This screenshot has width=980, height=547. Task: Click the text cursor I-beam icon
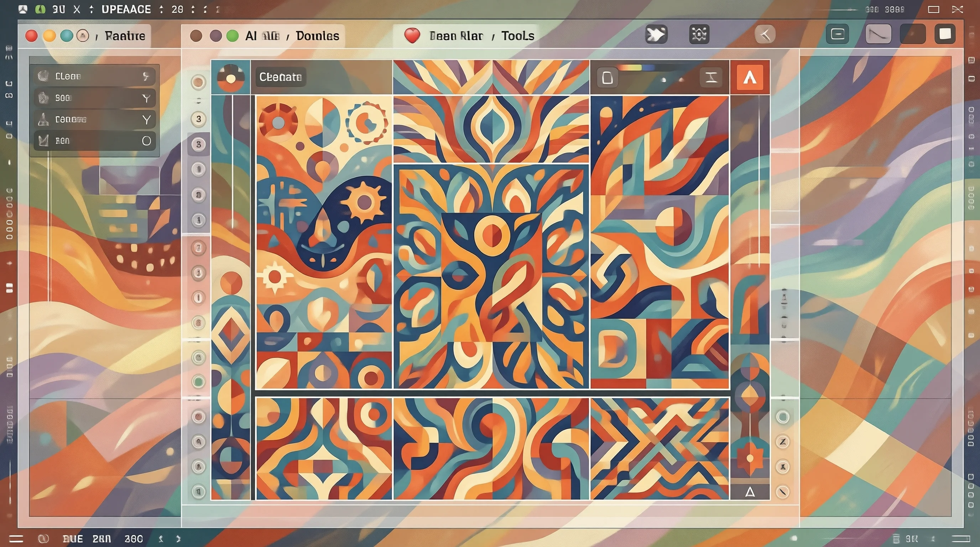pyautogui.click(x=711, y=78)
